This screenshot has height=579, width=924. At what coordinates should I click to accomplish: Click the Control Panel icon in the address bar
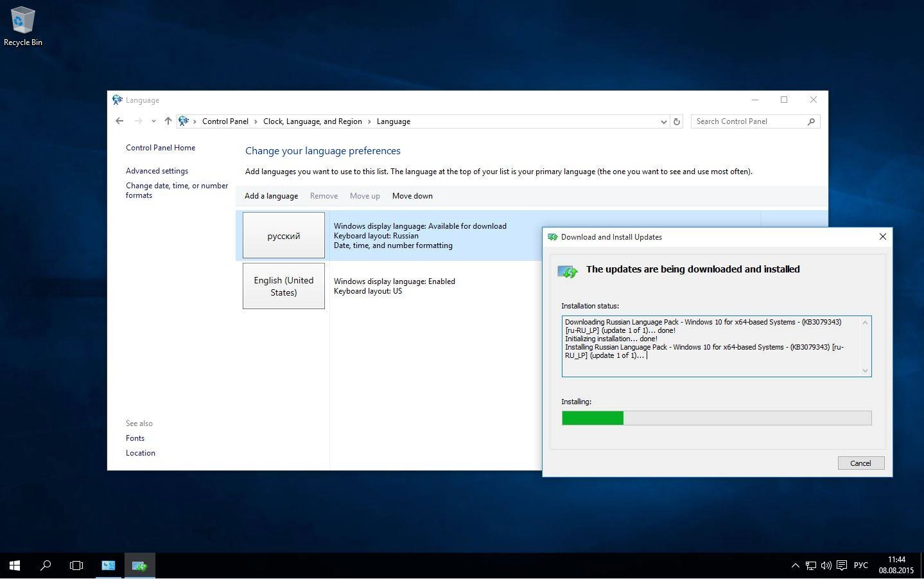tap(184, 121)
